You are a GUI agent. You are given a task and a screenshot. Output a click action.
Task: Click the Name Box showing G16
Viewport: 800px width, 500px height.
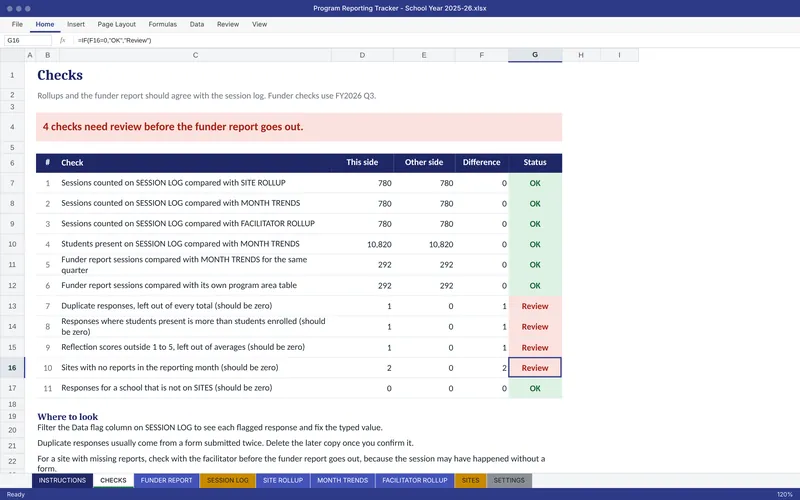coord(28,40)
